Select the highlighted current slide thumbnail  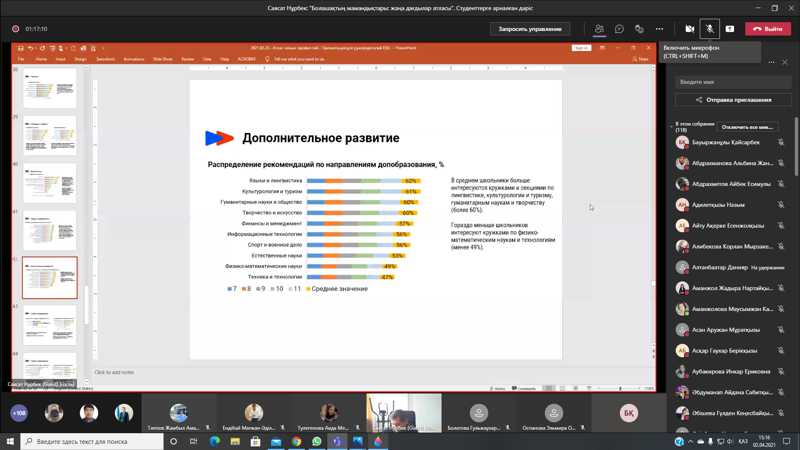coord(50,278)
